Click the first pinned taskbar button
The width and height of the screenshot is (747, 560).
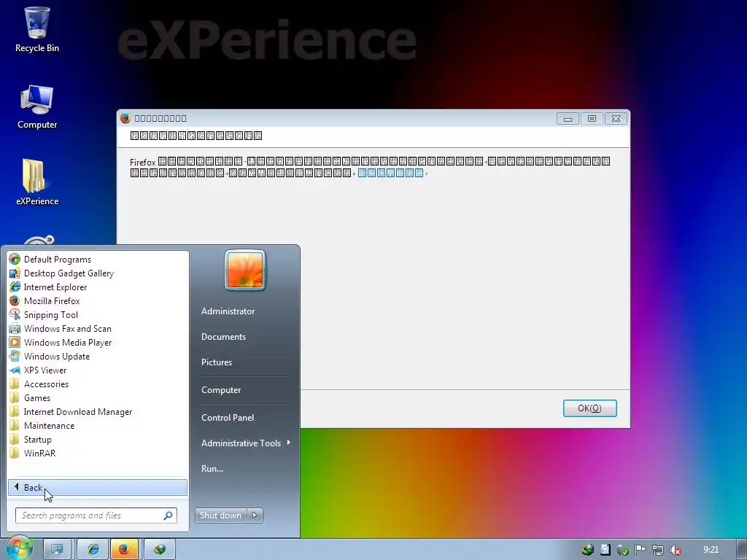[x=57, y=550]
